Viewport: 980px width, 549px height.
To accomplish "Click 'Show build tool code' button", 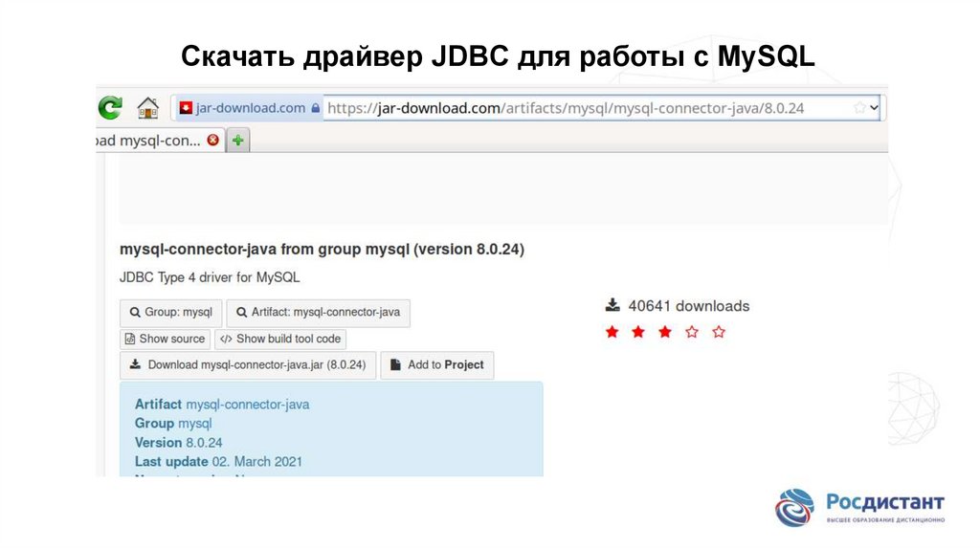I will (280, 339).
